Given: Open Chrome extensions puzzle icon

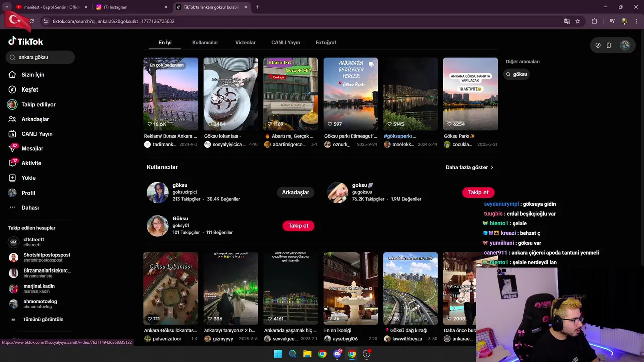Looking at the screenshot, I should coord(595,21).
